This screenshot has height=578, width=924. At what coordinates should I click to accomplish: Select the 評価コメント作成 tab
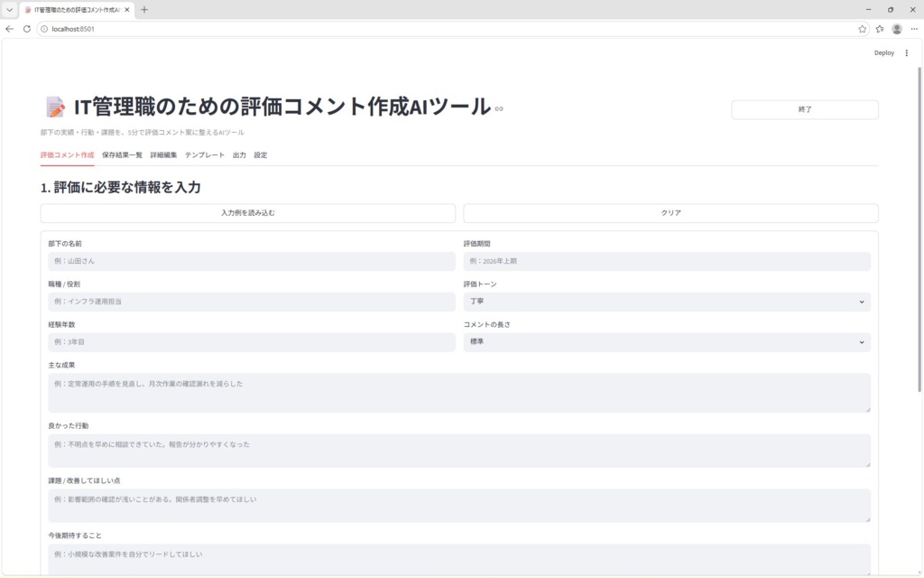[67, 155]
